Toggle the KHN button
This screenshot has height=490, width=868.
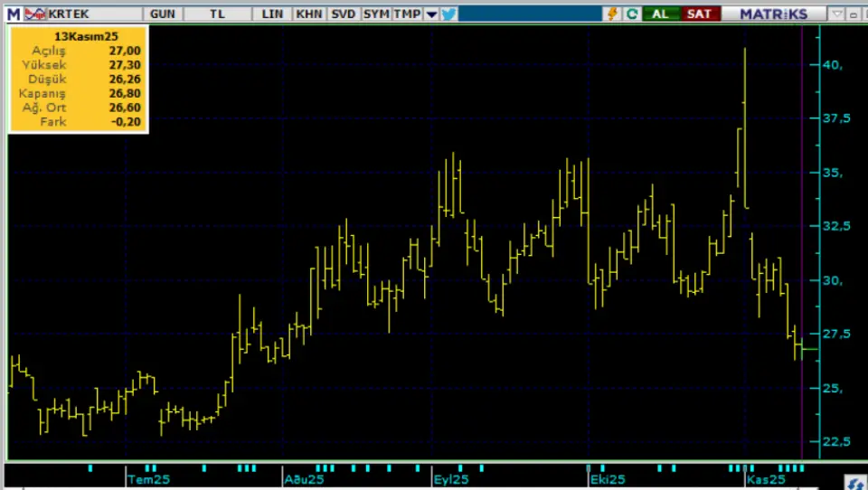[308, 14]
